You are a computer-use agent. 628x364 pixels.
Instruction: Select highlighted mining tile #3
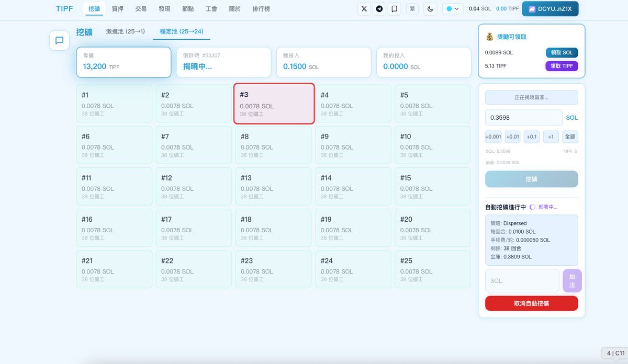[x=274, y=104]
